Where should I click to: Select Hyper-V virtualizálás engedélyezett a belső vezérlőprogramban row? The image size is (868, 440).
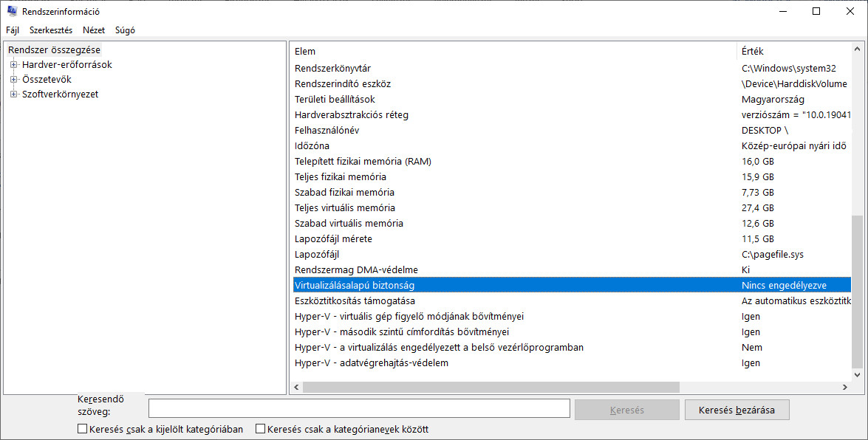pos(571,348)
